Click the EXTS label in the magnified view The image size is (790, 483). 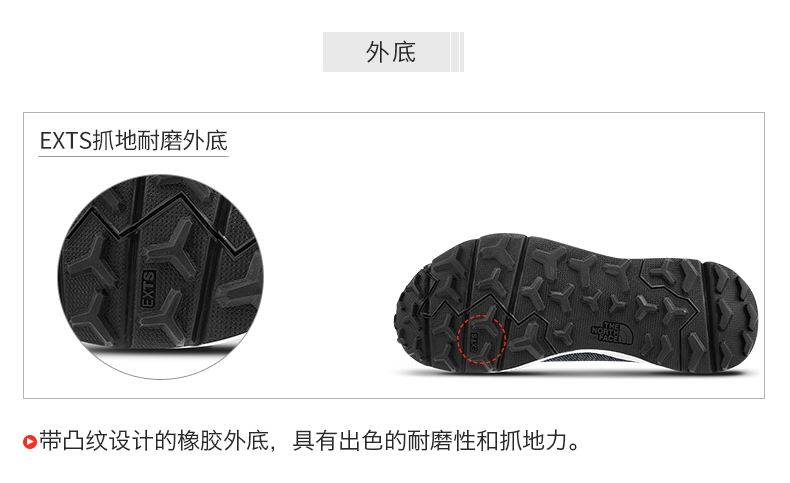click(x=148, y=289)
